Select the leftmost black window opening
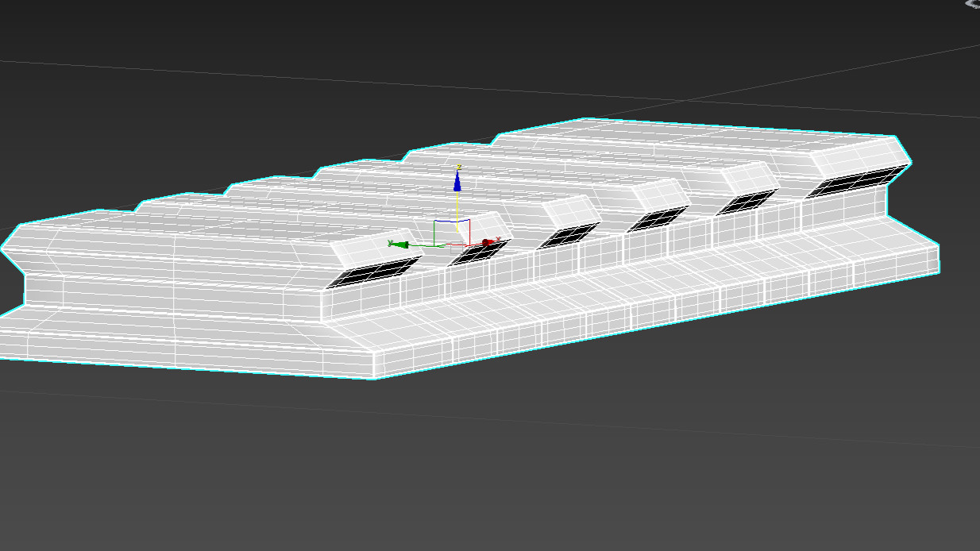Screen dimensions: 980x551 tap(372, 272)
